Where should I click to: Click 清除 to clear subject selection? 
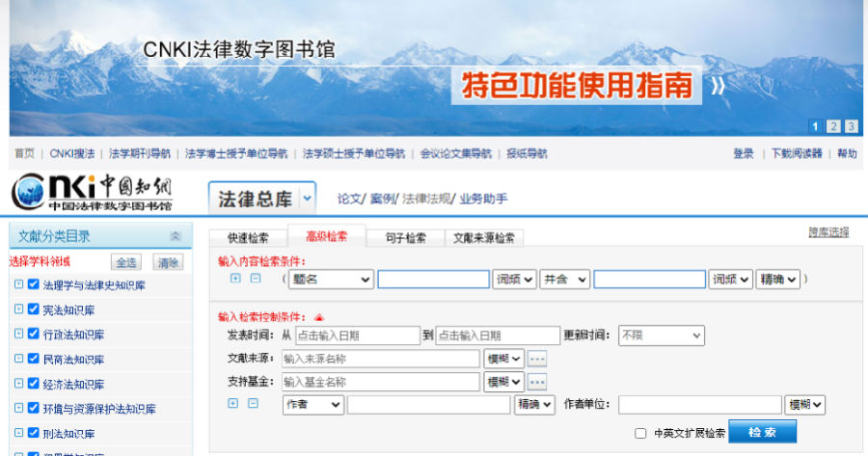pyautogui.click(x=168, y=262)
